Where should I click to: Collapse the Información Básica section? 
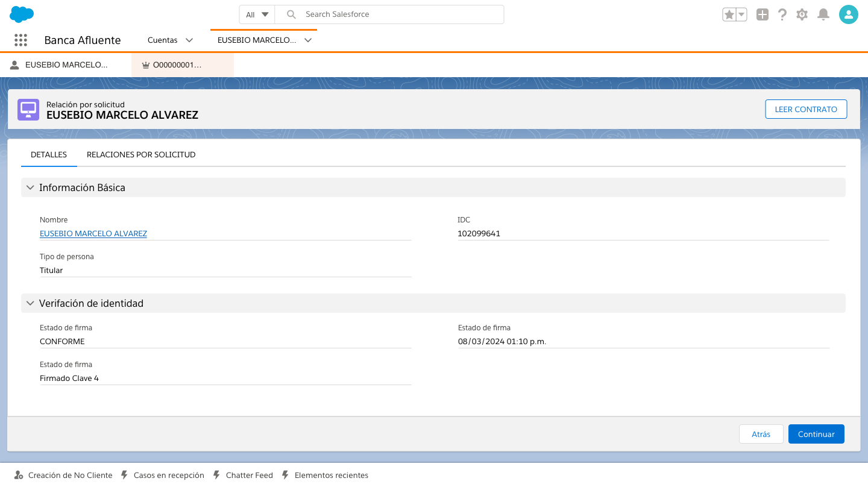[30, 187]
